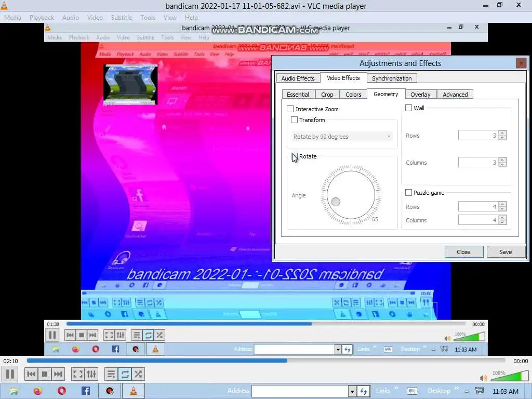
Task: Toggle playlist view in outer VLC controls
Action: [111, 374]
